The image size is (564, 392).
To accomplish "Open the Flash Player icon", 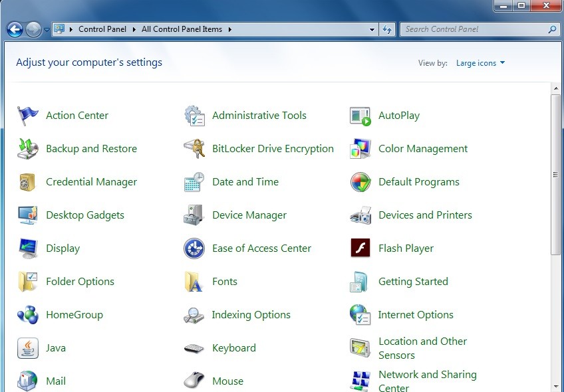I will tap(360, 248).
